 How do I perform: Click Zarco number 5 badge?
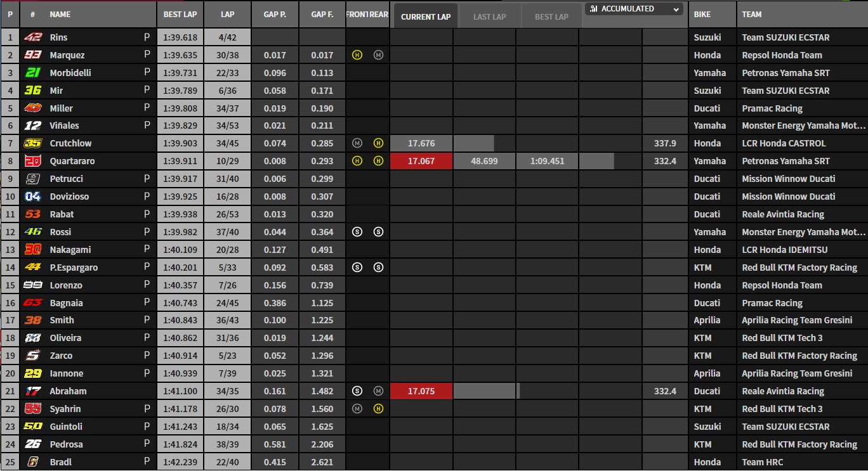coord(32,356)
